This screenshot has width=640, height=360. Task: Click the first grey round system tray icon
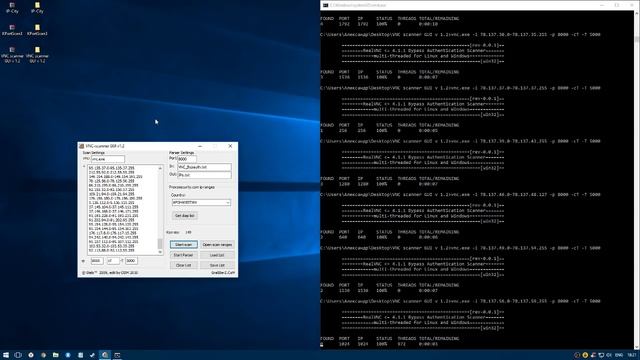click(577, 355)
